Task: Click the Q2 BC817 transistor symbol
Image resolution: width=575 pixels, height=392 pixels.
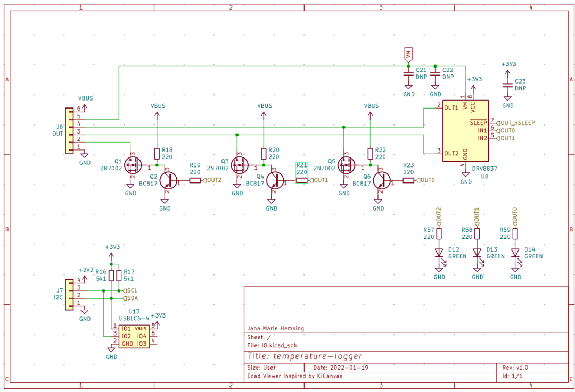Action: (x=168, y=180)
